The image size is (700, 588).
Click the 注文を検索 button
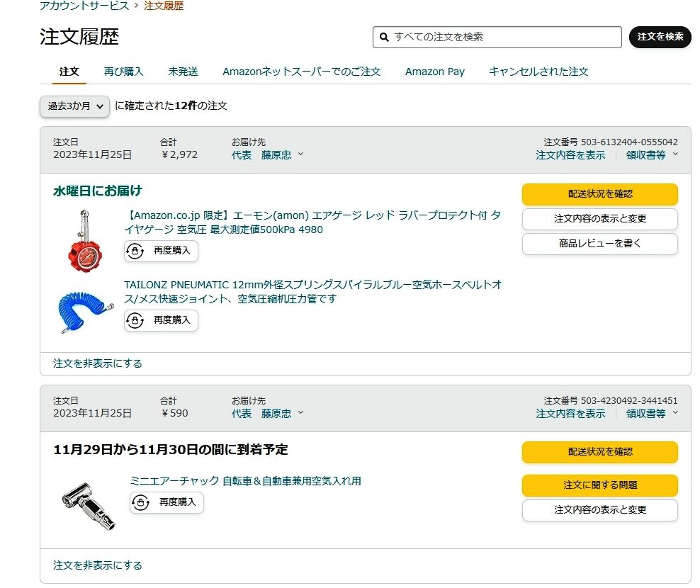click(x=660, y=37)
